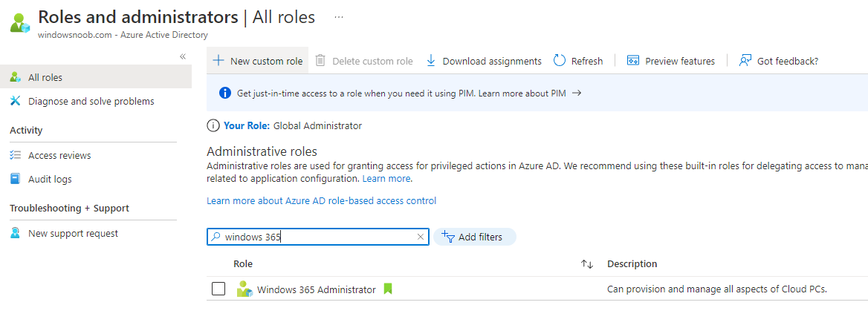Screen dimensions: 868x328
Task: Click Delete custom role button
Action: point(363,61)
